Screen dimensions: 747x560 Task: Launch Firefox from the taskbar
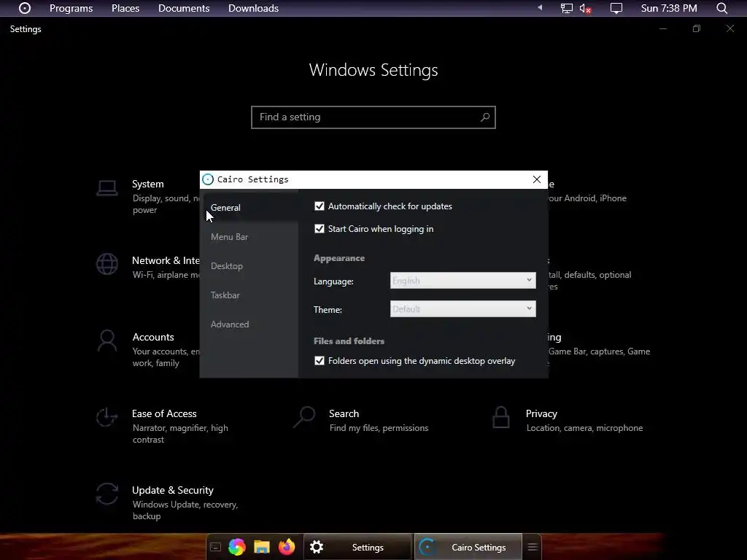pyautogui.click(x=287, y=547)
